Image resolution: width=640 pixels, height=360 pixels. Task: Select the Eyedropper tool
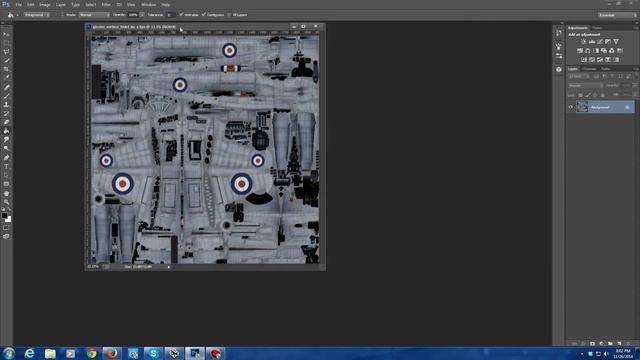click(x=6, y=78)
